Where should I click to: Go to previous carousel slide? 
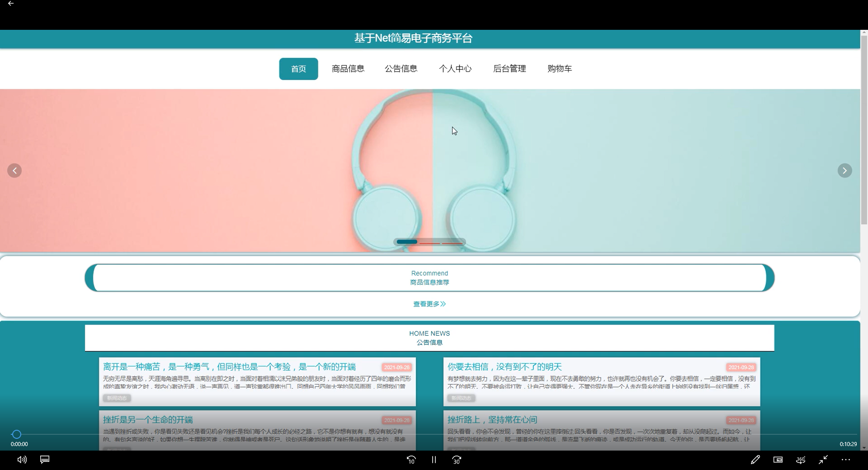pos(14,170)
